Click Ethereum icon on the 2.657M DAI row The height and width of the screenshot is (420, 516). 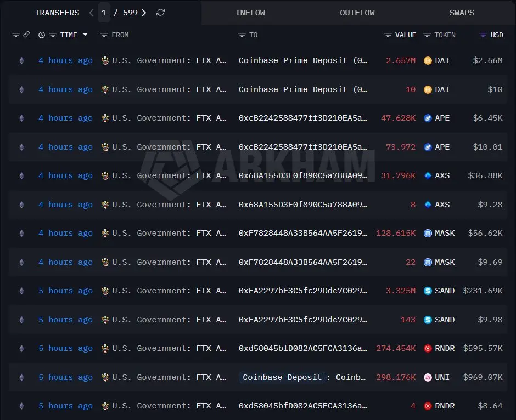tap(22, 60)
